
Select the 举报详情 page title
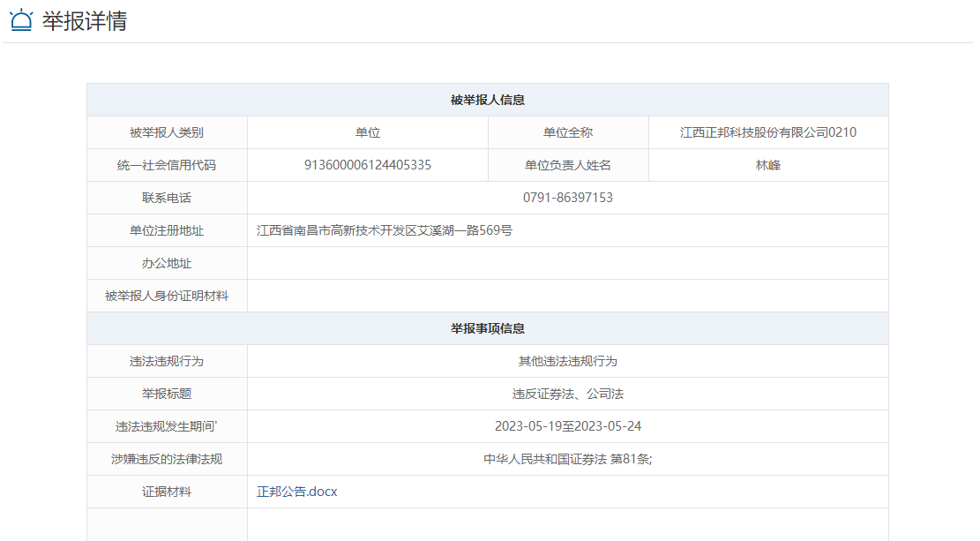pos(85,20)
